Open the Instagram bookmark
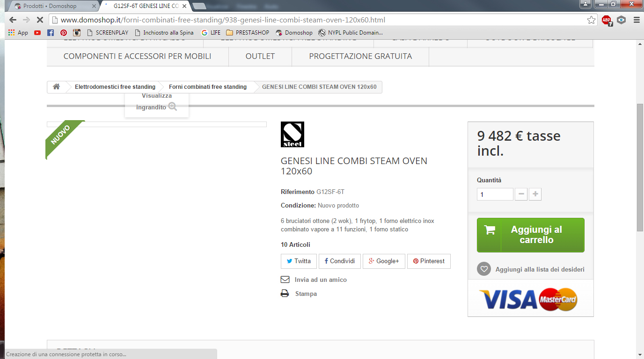 click(x=76, y=33)
